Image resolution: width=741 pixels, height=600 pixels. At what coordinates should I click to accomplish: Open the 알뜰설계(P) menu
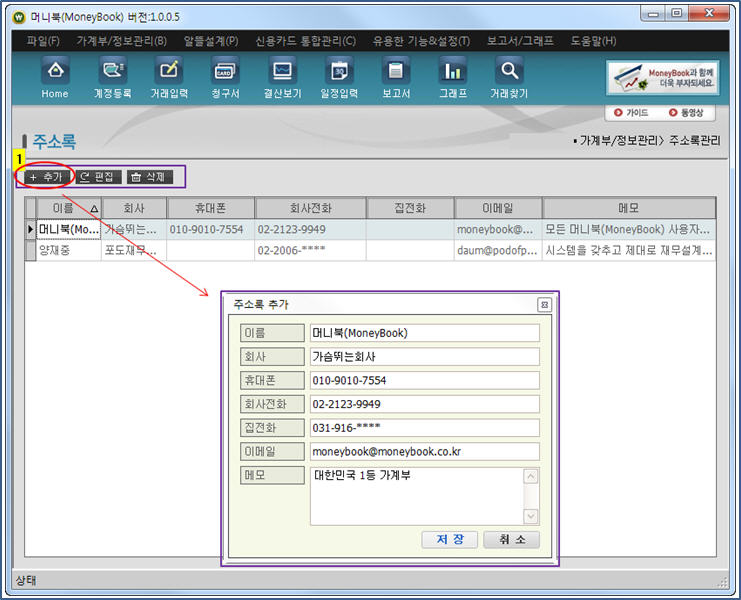[x=211, y=41]
